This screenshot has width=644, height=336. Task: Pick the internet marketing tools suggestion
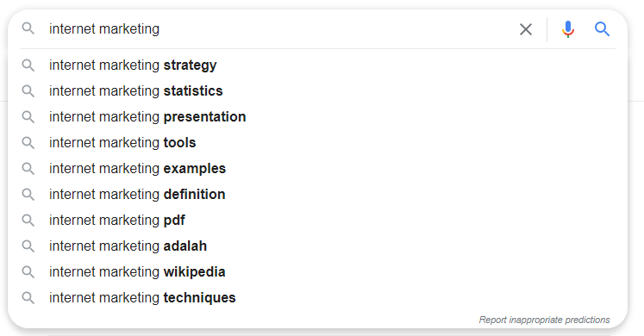point(317,143)
